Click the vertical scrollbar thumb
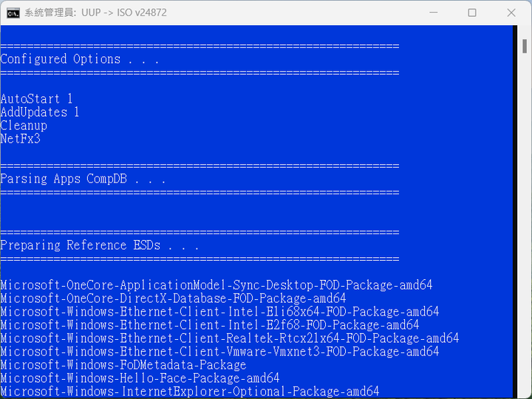The image size is (532, 399). coord(524,46)
